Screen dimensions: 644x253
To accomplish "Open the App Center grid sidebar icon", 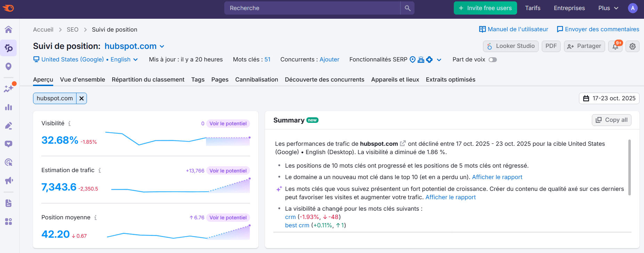I will tap(9, 221).
